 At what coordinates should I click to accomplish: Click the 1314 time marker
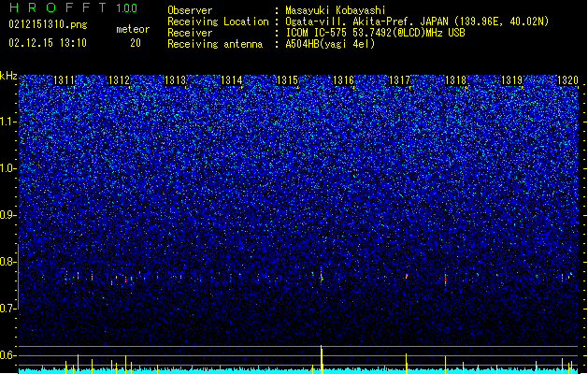coord(232,80)
